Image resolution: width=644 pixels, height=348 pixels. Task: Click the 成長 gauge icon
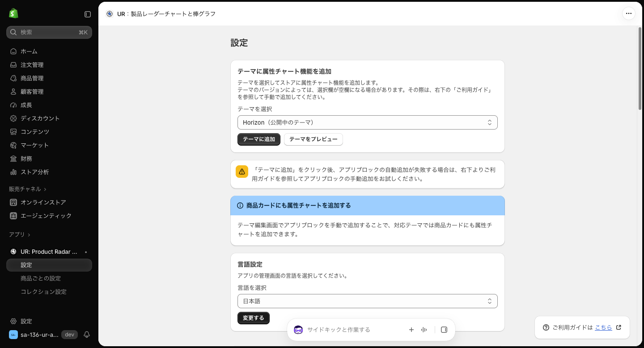[13, 105]
